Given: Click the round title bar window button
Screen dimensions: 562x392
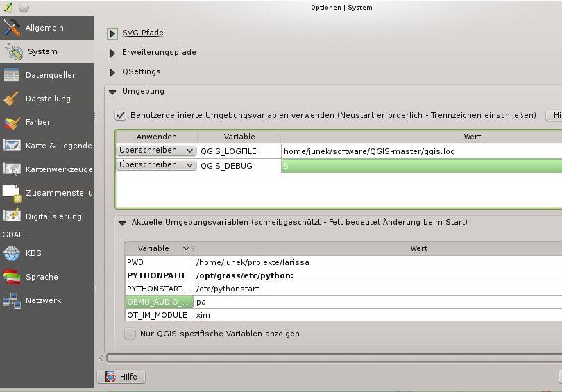Looking at the screenshot, I should (x=24, y=7).
